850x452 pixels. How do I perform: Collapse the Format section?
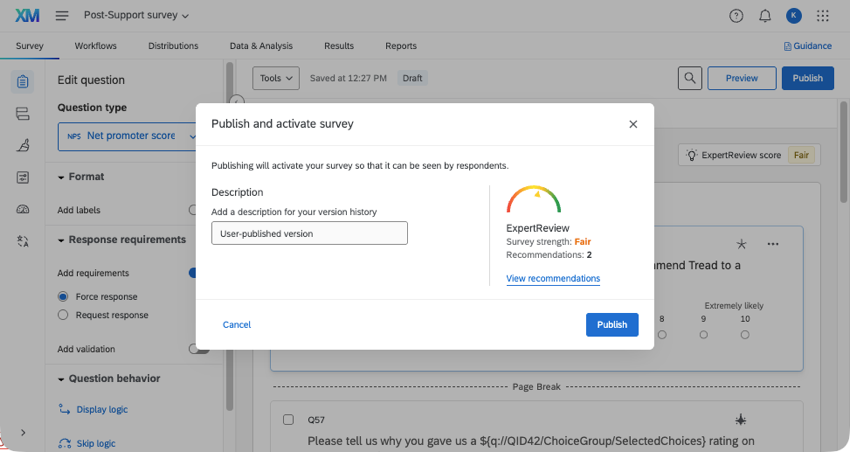point(81,177)
